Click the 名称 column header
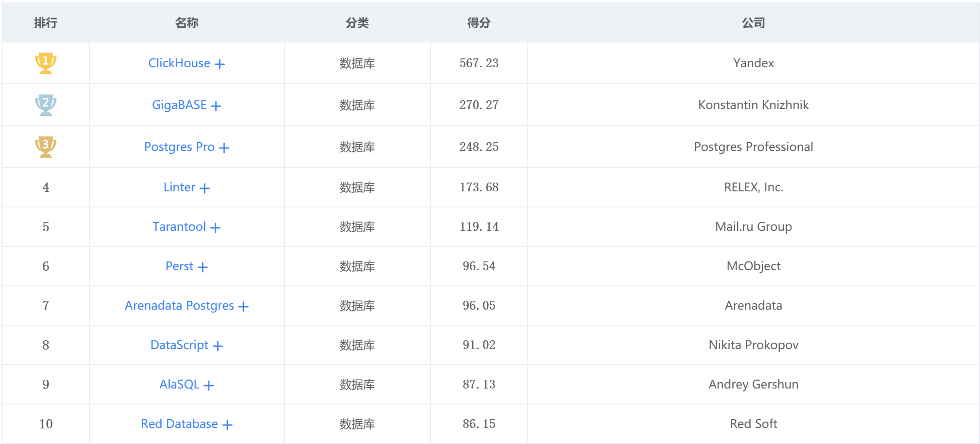 click(x=187, y=22)
